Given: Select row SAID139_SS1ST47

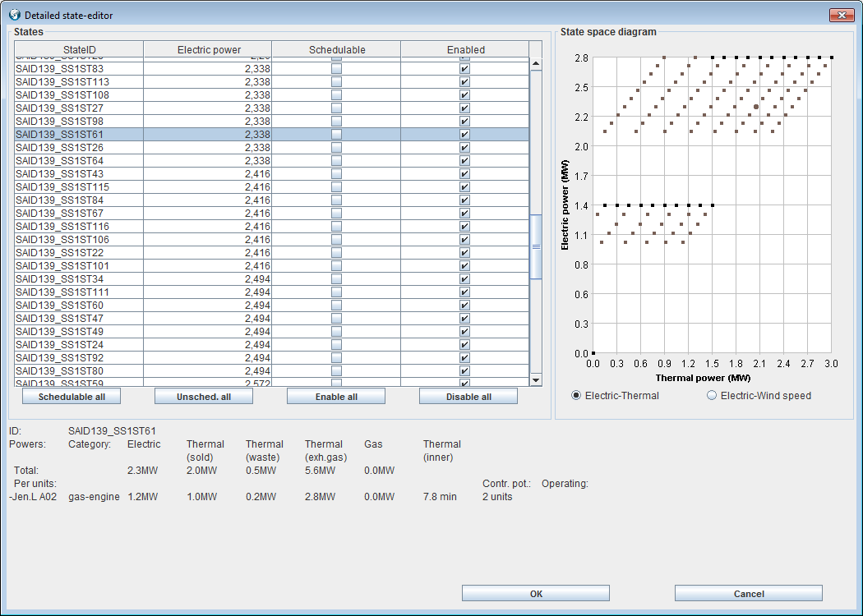Looking at the screenshot, I should [272, 319].
